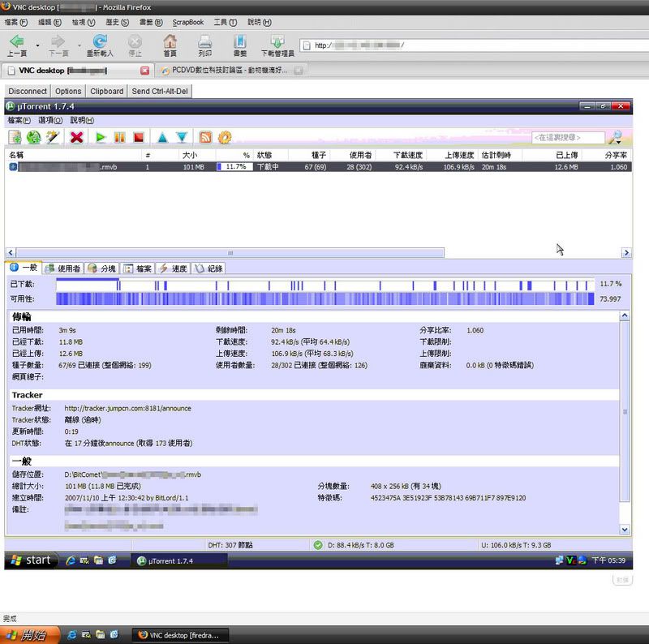Open the µTorrent 檔案(F) menu
This screenshot has width=649, height=644.
(x=19, y=120)
